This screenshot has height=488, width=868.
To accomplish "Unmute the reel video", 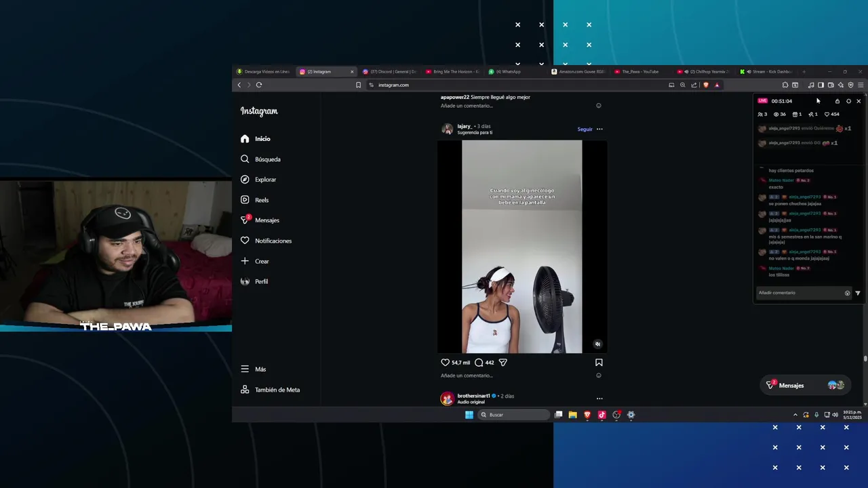I will (597, 344).
